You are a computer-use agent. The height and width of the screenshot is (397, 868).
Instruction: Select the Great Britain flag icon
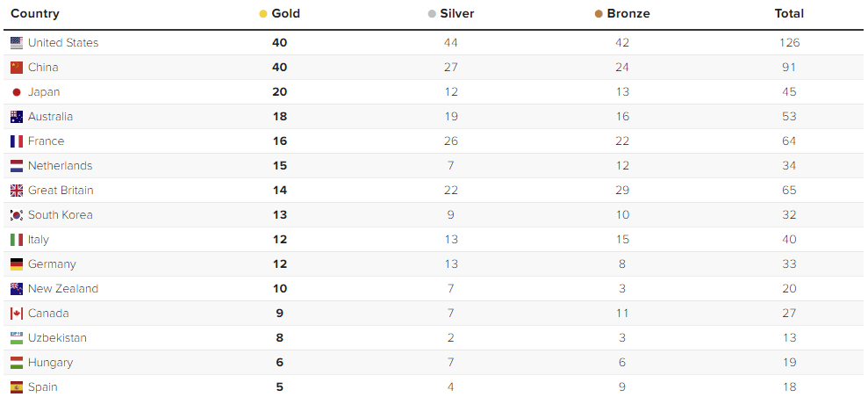17,191
